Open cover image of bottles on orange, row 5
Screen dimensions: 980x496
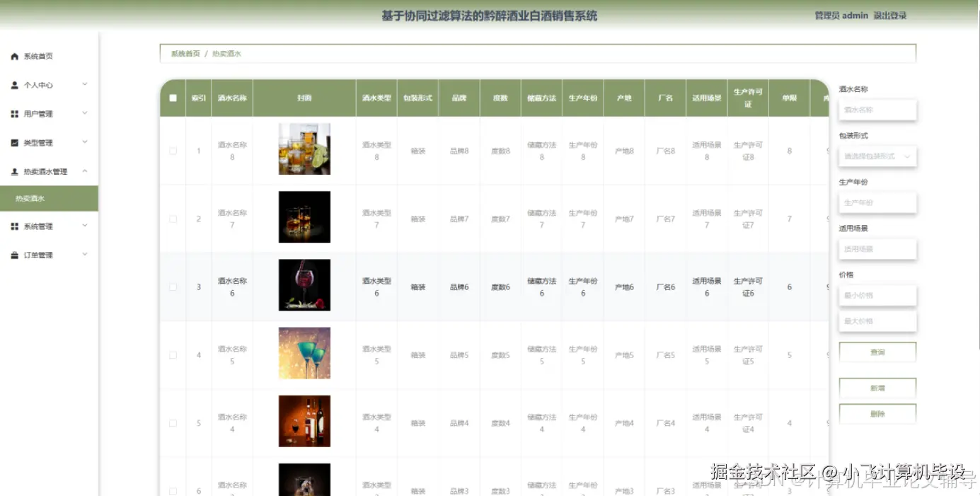pos(304,421)
